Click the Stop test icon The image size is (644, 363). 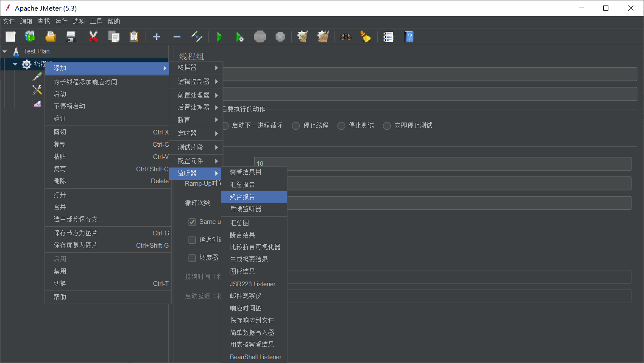click(260, 37)
